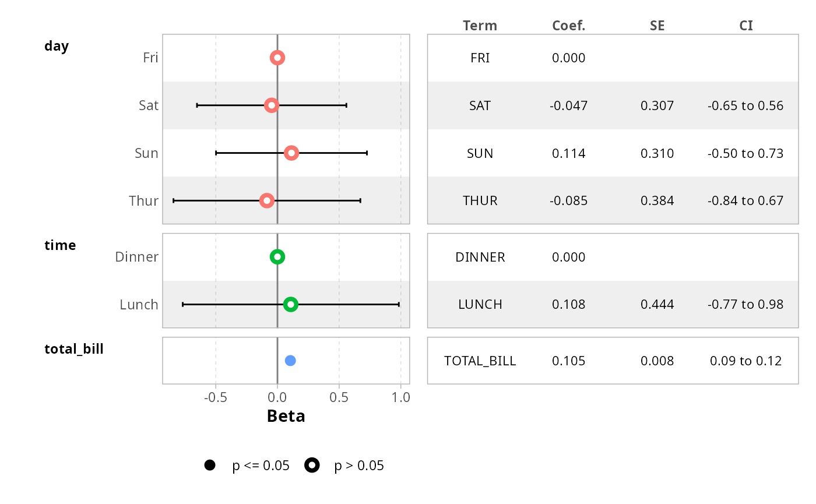Select the Dinner green point marker
This screenshot has height=504, width=816.
click(x=277, y=257)
